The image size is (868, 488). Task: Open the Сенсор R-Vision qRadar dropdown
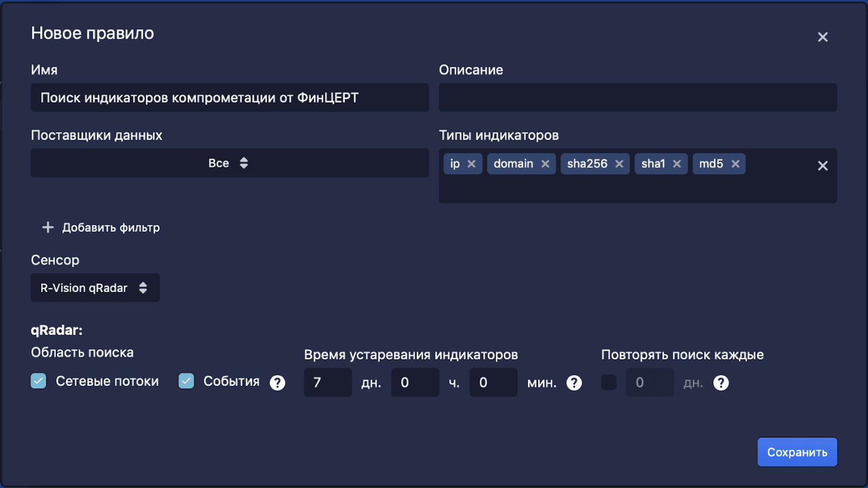[95, 288]
